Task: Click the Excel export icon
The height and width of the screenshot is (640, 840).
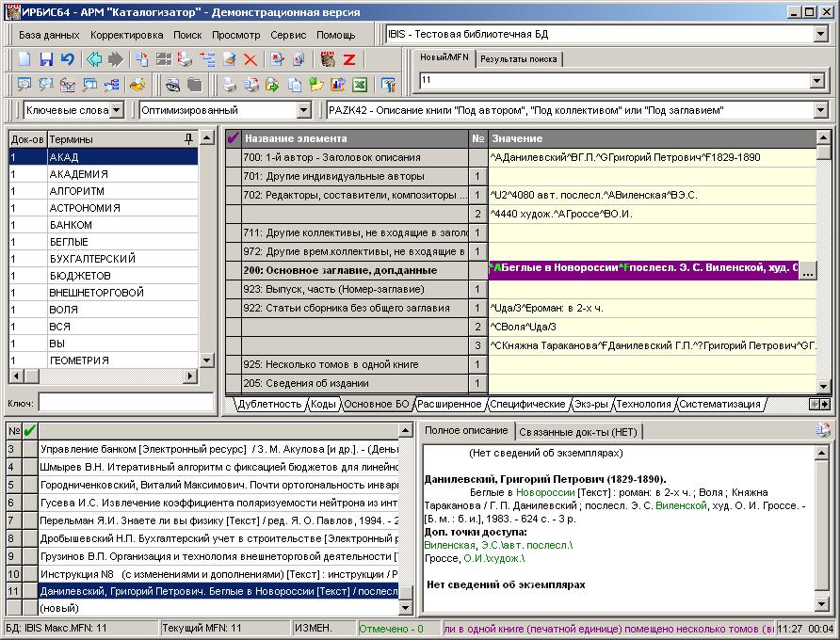Action: click(359, 85)
